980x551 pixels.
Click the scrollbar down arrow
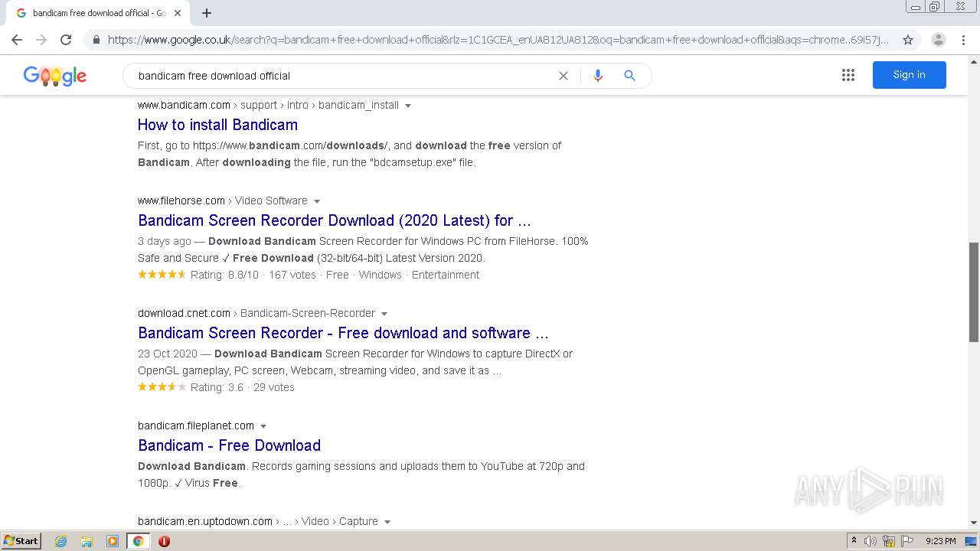tap(974, 523)
